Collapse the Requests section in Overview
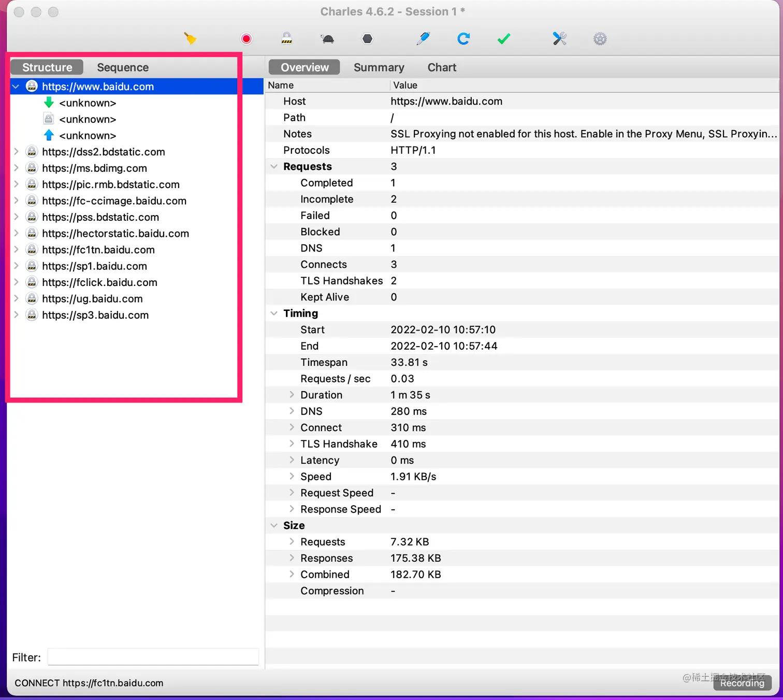Viewport: 783px width, 700px height. tap(274, 166)
